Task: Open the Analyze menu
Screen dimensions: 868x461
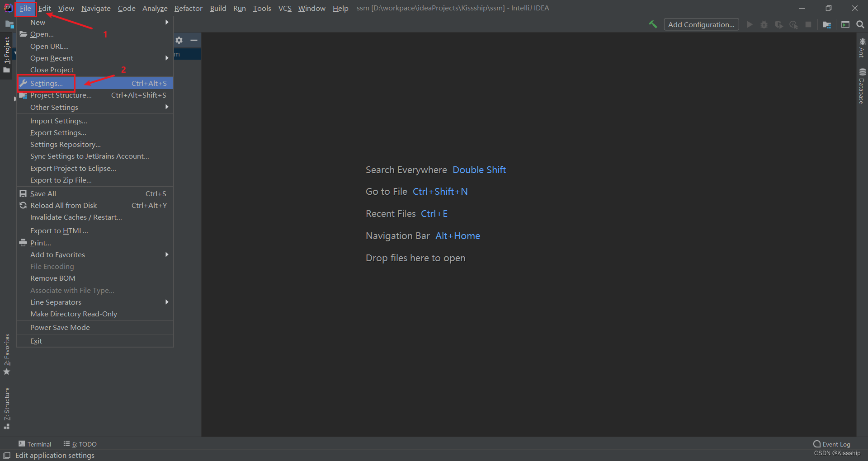Action: 155,8
